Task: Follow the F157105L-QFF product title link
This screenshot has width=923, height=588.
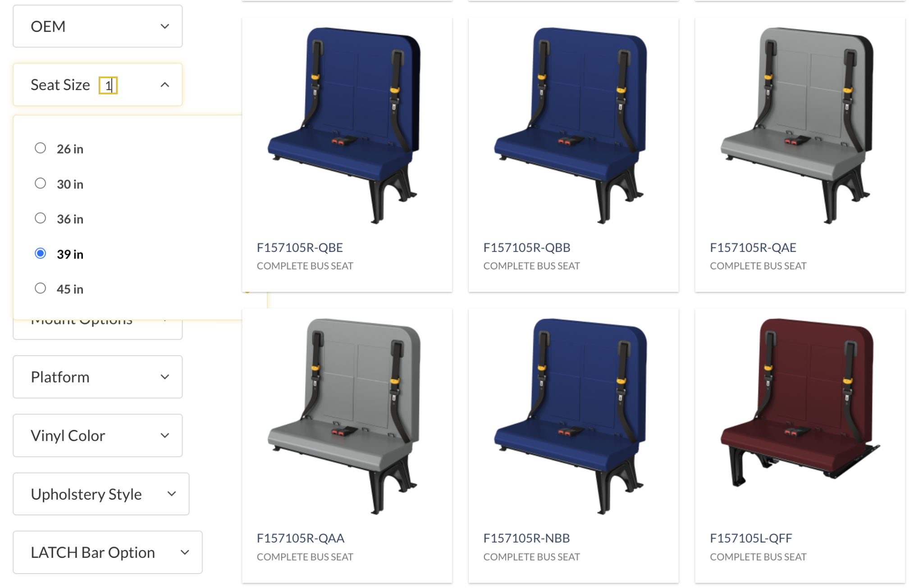Action: click(x=751, y=538)
